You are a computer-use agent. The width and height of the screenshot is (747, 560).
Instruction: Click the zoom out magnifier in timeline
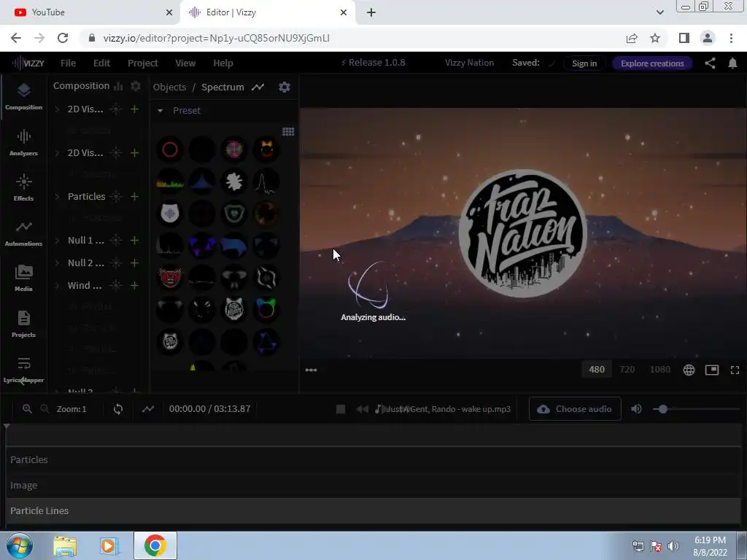click(x=44, y=409)
